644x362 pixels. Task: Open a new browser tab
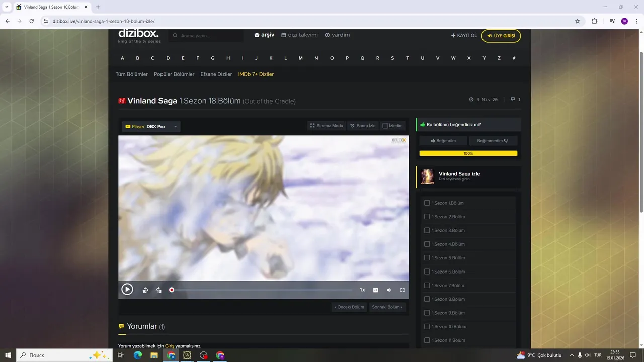(x=98, y=7)
